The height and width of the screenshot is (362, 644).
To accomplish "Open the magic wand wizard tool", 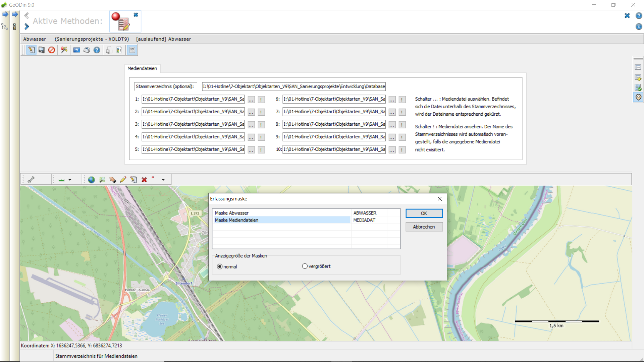I will coord(64,50).
